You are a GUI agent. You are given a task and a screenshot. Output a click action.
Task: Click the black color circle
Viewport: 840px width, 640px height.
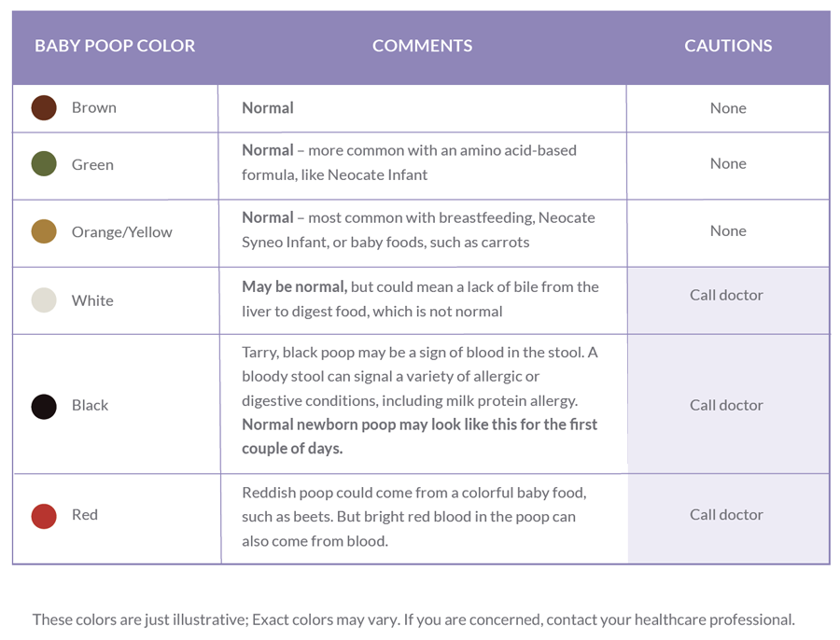click(44, 407)
